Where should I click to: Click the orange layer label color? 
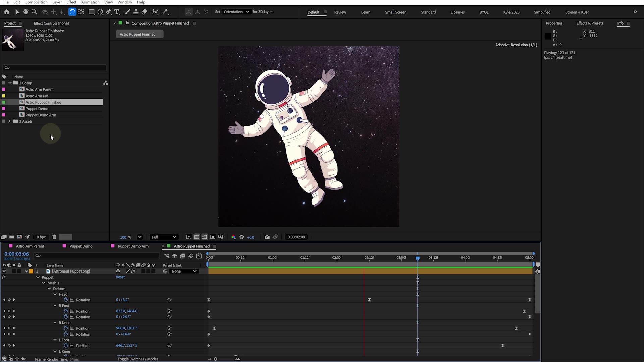coord(31,271)
